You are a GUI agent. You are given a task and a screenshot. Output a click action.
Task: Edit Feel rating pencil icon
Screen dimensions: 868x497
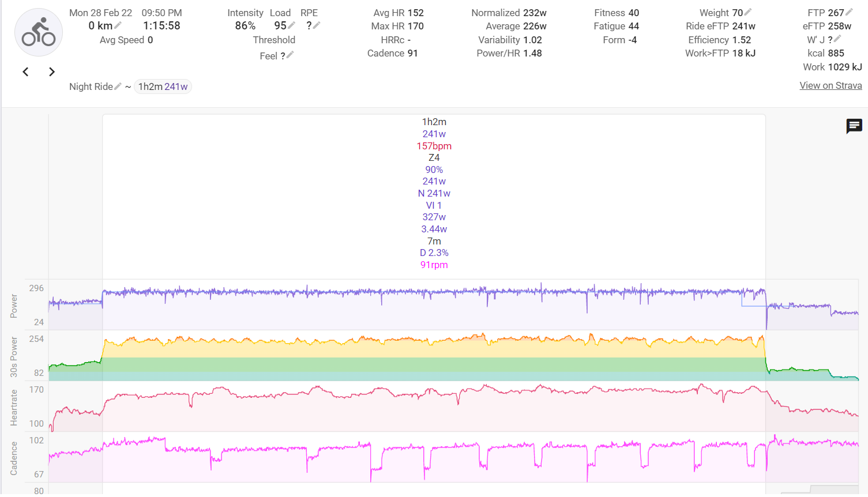(290, 55)
